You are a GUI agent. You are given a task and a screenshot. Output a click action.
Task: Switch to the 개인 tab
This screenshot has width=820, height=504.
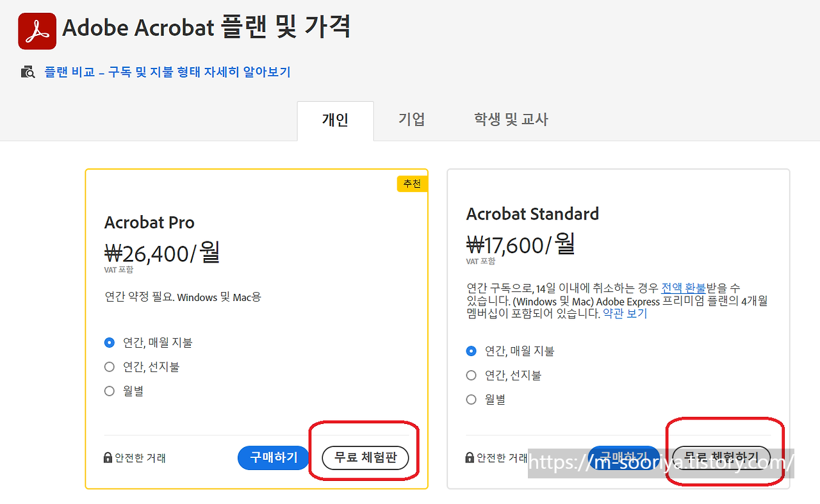click(335, 120)
